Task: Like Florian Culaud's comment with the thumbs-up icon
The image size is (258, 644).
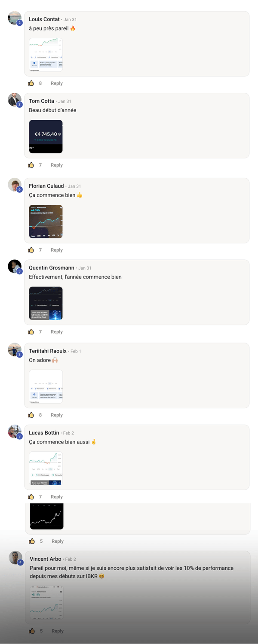Action: (x=31, y=250)
